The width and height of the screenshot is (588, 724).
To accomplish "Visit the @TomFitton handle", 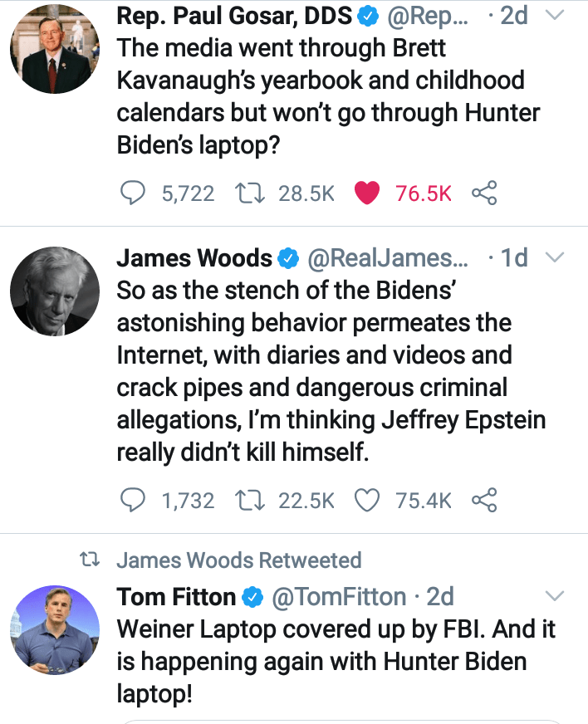I will [340, 596].
